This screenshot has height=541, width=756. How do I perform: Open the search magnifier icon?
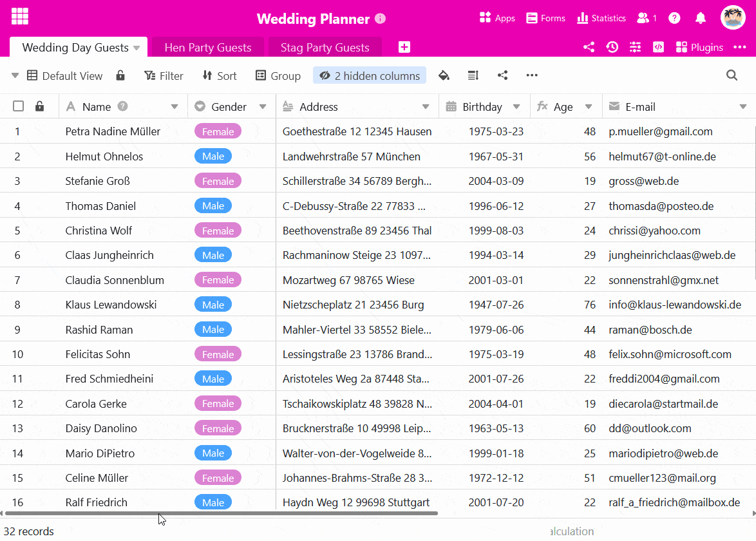point(732,75)
